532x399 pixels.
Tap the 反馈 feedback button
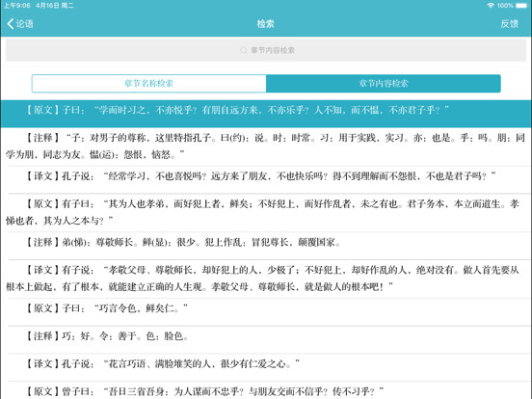[509, 24]
